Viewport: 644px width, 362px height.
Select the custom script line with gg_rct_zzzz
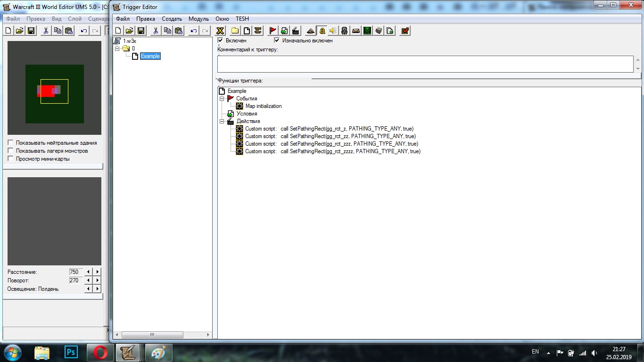point(333,151)
